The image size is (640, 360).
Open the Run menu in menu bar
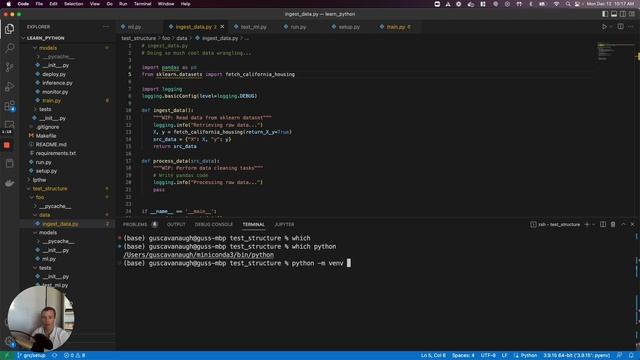(x=123, y=4)
